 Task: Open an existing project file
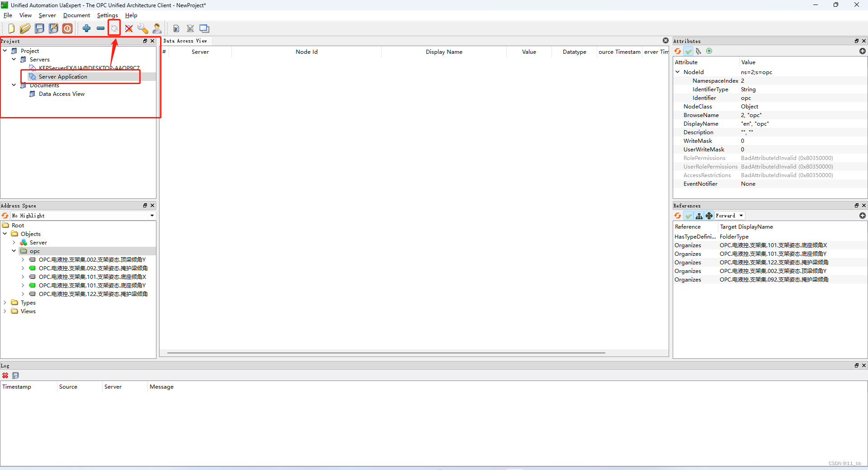(25, 28)
